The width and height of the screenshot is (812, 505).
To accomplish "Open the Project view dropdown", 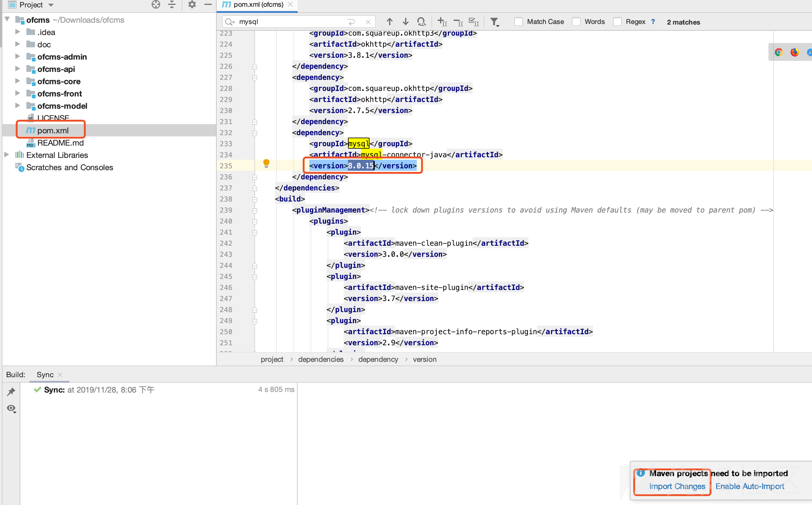I will tap(51, 5).
